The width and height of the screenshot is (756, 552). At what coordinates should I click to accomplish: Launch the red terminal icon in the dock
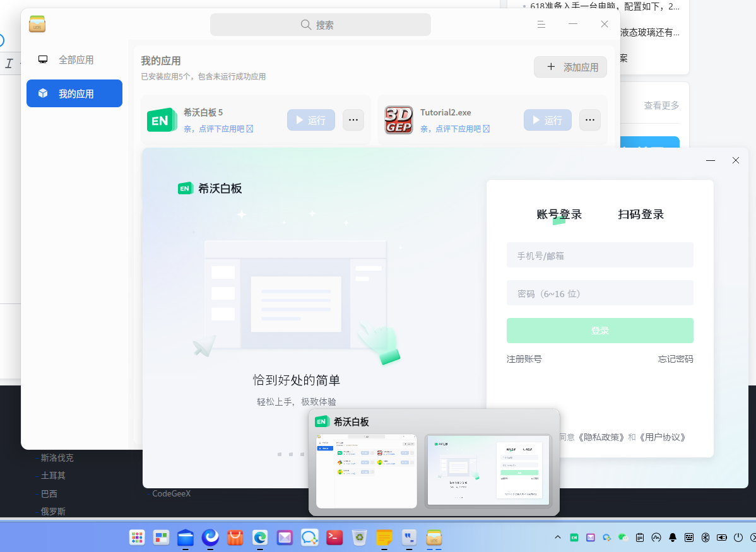pyautogui.click(x=334, y=537)
